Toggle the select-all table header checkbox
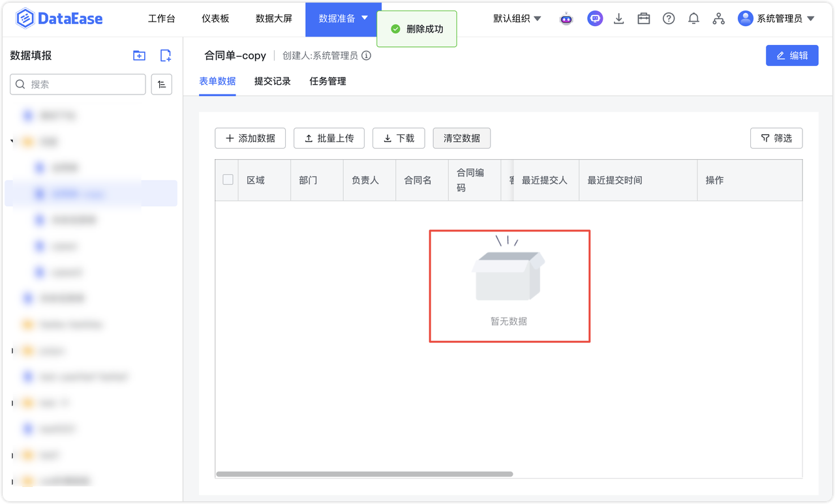 point(228,179)
